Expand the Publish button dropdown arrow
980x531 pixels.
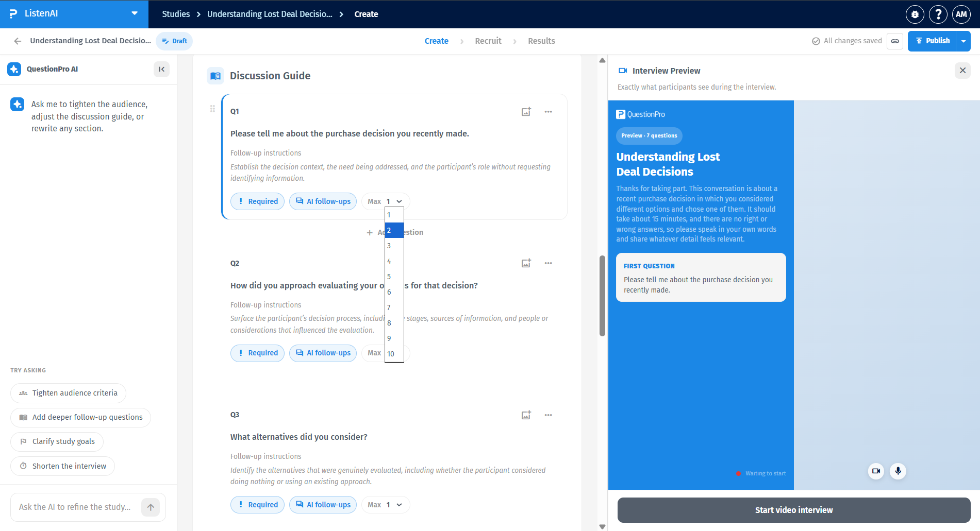[x=964, y=41]
